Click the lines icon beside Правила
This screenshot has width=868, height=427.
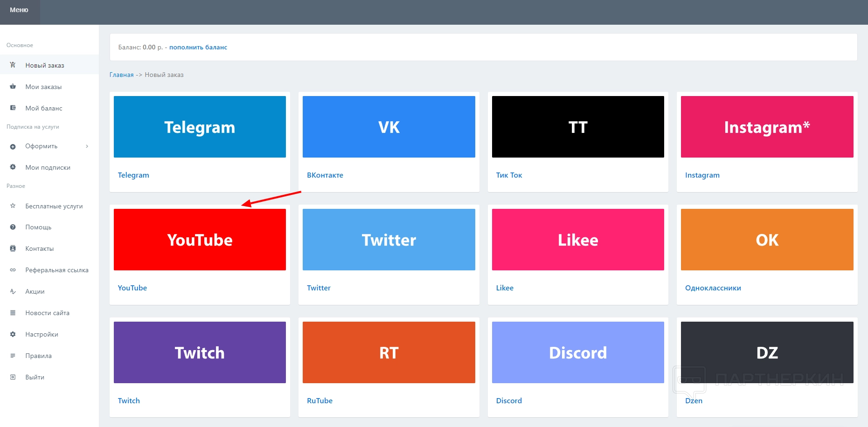(13, 356)
